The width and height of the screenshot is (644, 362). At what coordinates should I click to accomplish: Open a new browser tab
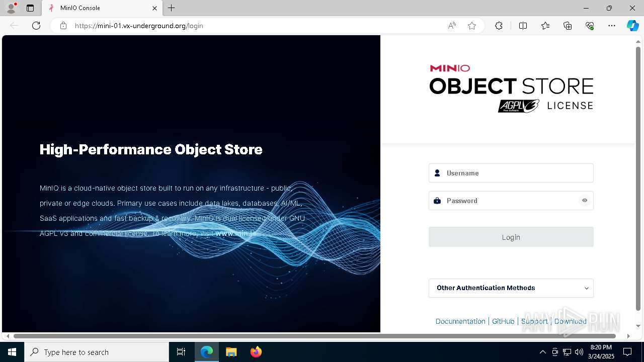tap(172, 8)
